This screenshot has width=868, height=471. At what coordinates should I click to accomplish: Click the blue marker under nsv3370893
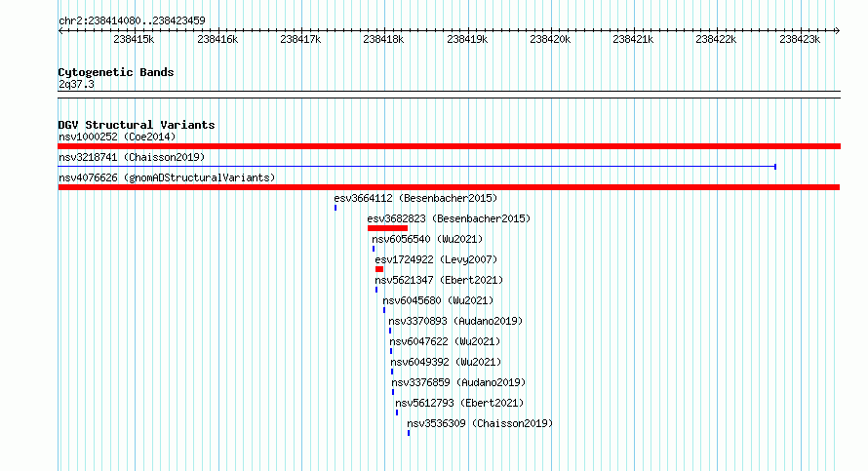(390, 331)
